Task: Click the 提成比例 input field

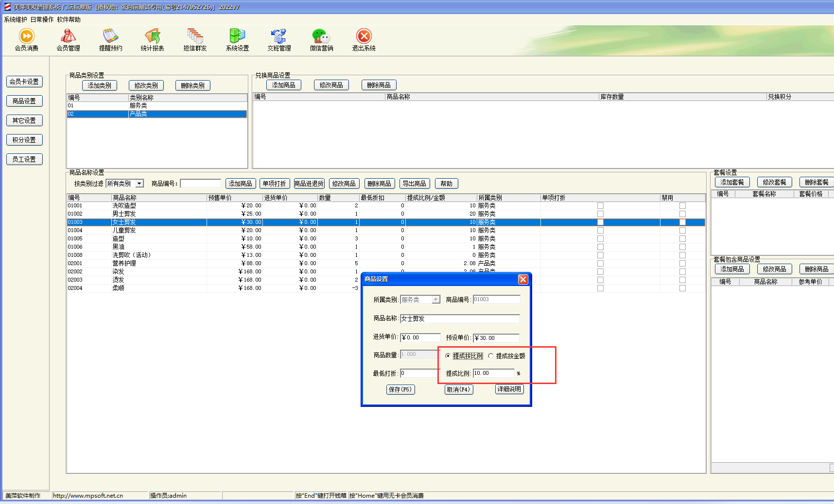Action: pos(494,373)
